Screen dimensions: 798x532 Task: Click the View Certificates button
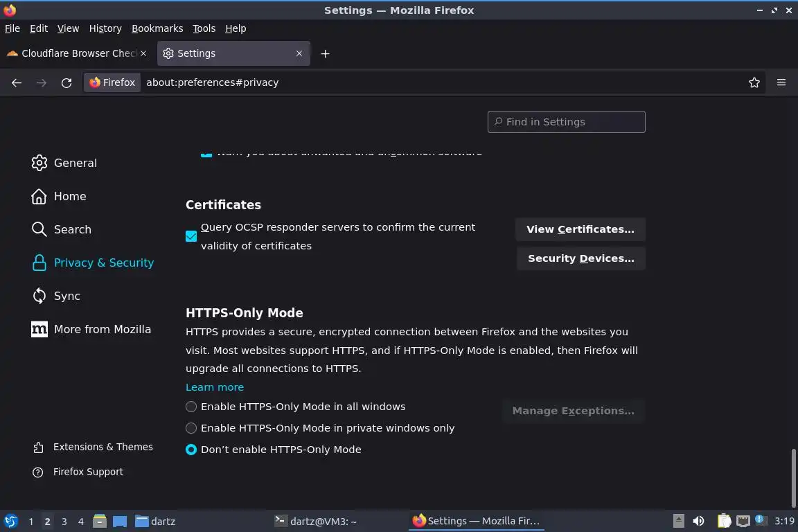click(x=580, y=229)
